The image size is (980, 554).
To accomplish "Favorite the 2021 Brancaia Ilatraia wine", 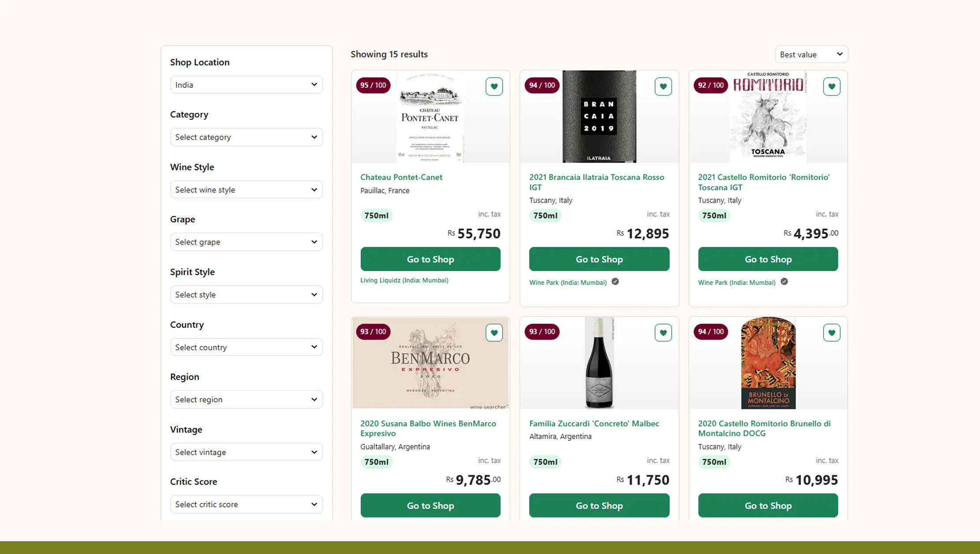I will point(663,86).
